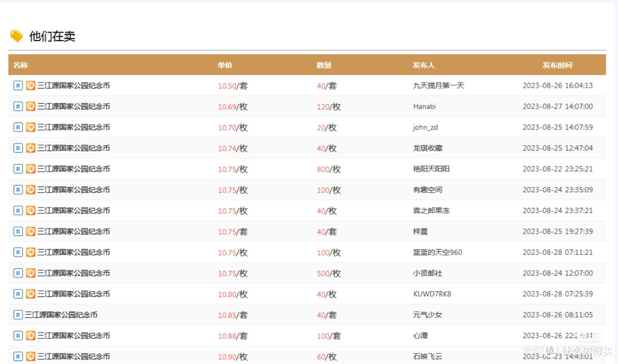The height and width of the screenshot is (364, 618).
Task: Click the 数量 column header
Action: (324, 65)
